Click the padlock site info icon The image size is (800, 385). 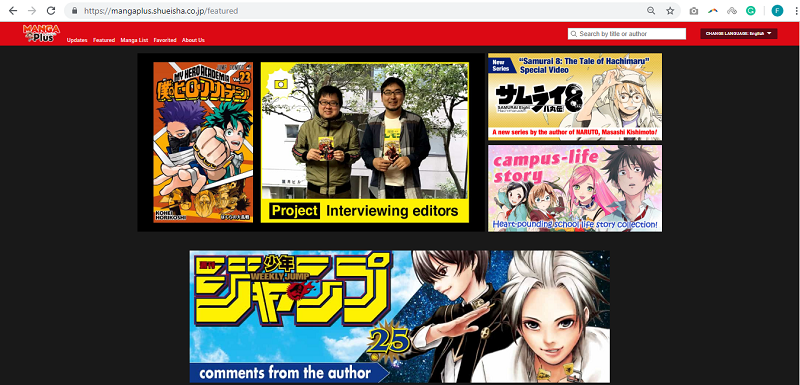pyautogui.click(x=74, y=11)
